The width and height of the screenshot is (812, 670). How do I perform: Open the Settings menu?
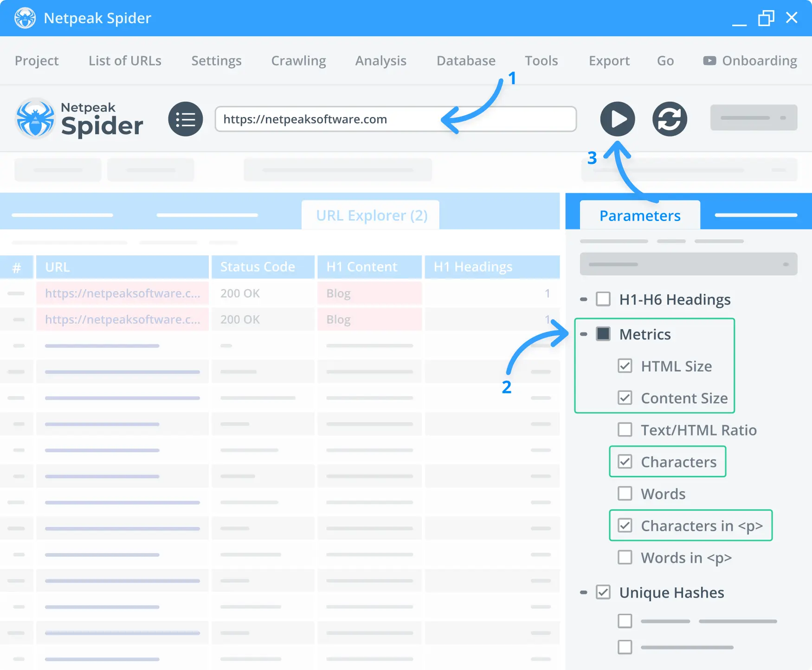tap(216, 61)
